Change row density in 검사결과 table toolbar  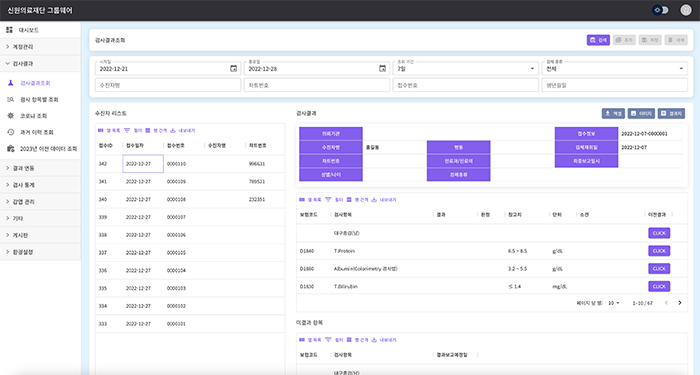click(357, 200)
